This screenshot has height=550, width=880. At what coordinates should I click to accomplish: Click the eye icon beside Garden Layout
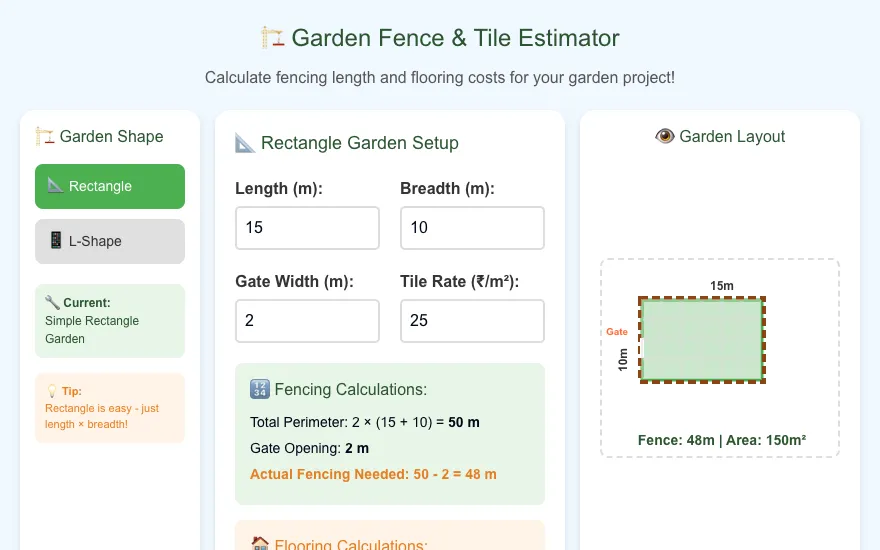[x=664, y=136]
